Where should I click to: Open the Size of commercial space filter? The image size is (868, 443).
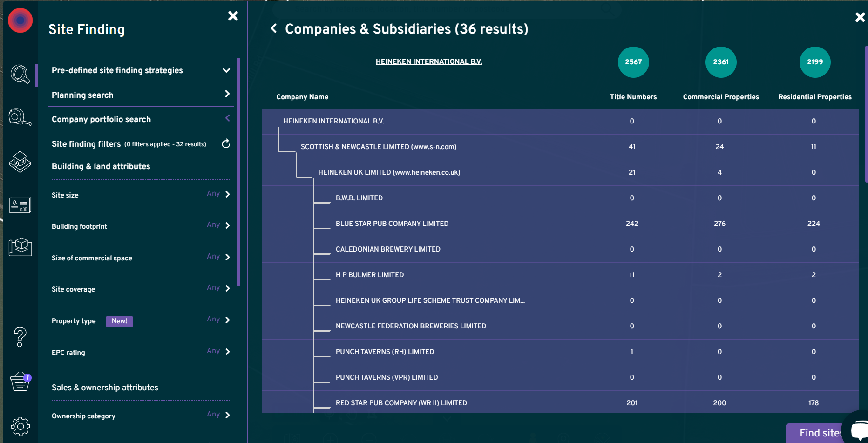pos(141,257)
